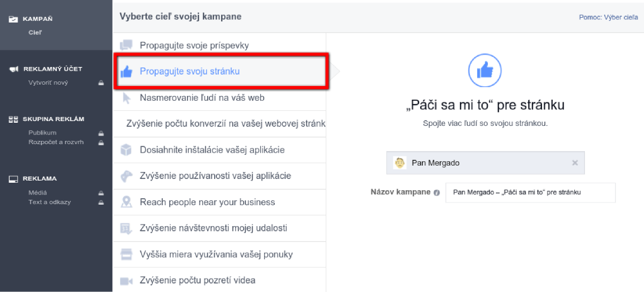Click the info icon next to Názov kampane

436,192
